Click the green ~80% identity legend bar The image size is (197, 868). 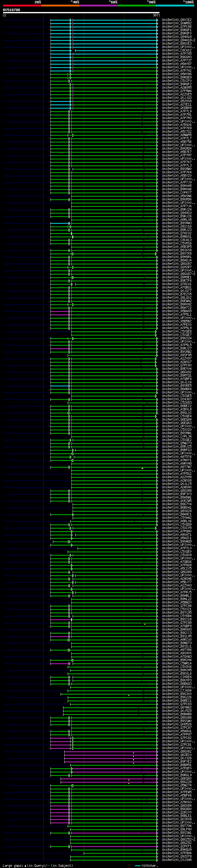[x=137, y=6]
